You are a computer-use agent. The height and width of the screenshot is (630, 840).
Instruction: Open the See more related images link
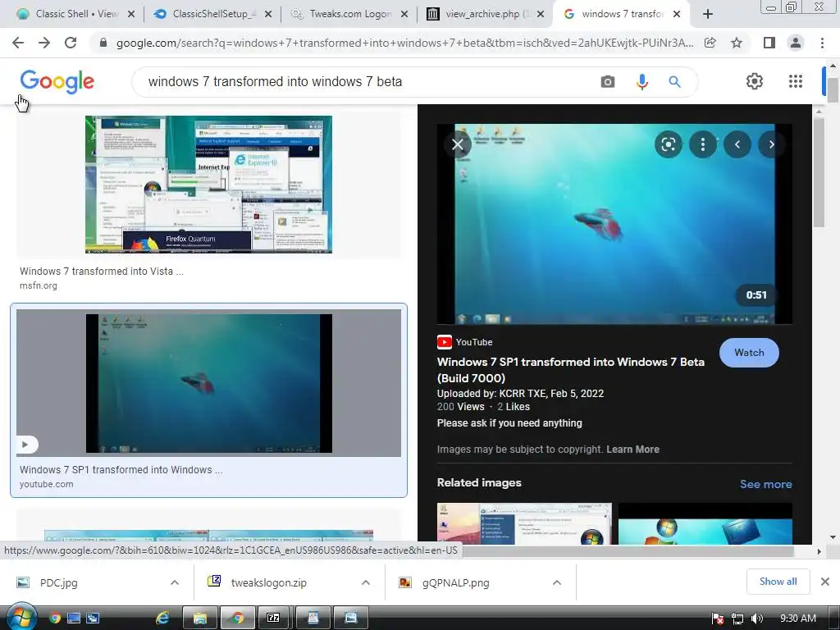[x=765, y=484]
